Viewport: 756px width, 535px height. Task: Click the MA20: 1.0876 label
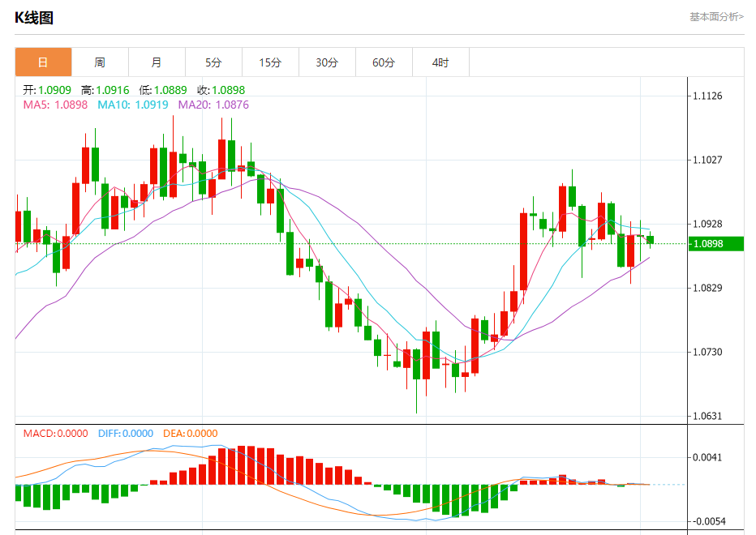point(213,105)
